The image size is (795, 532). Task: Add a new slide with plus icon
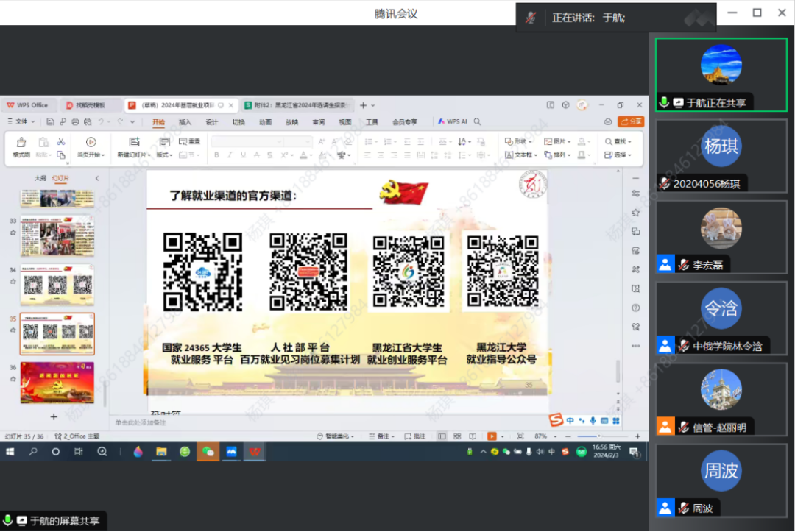pos(53,416)
